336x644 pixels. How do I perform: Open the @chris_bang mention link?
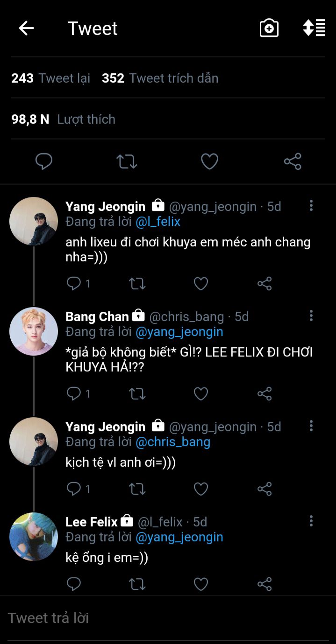173,442
